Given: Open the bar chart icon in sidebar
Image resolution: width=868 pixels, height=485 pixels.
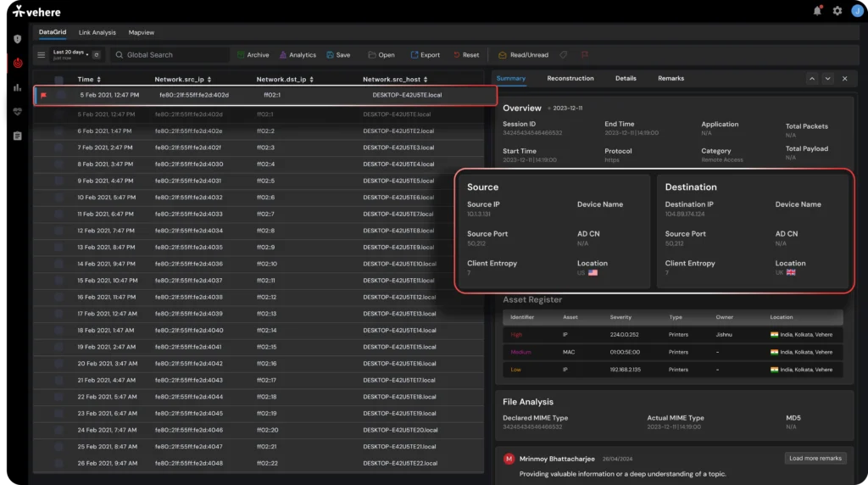Looking at the screenshot, I should click(18, 87).
